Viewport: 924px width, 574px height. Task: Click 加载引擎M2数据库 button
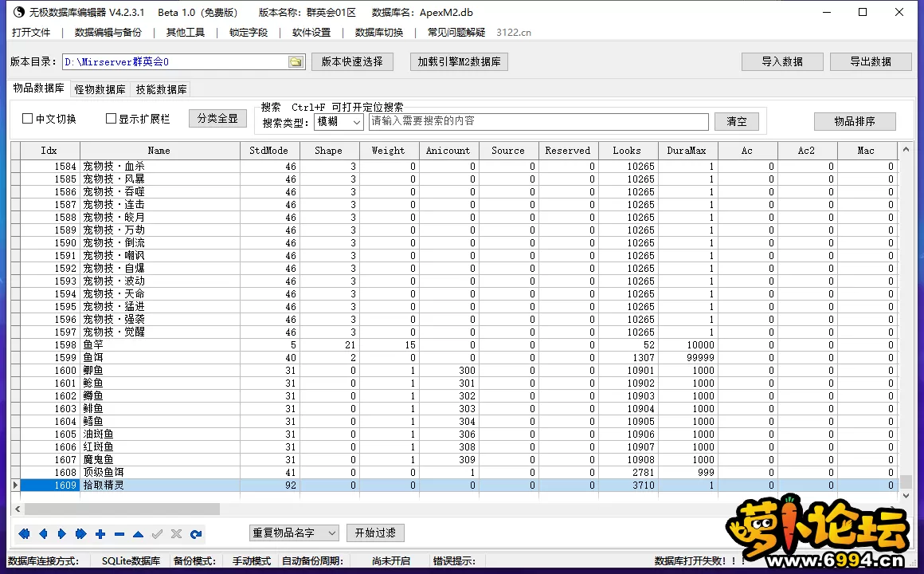click(x=459, y=61)
